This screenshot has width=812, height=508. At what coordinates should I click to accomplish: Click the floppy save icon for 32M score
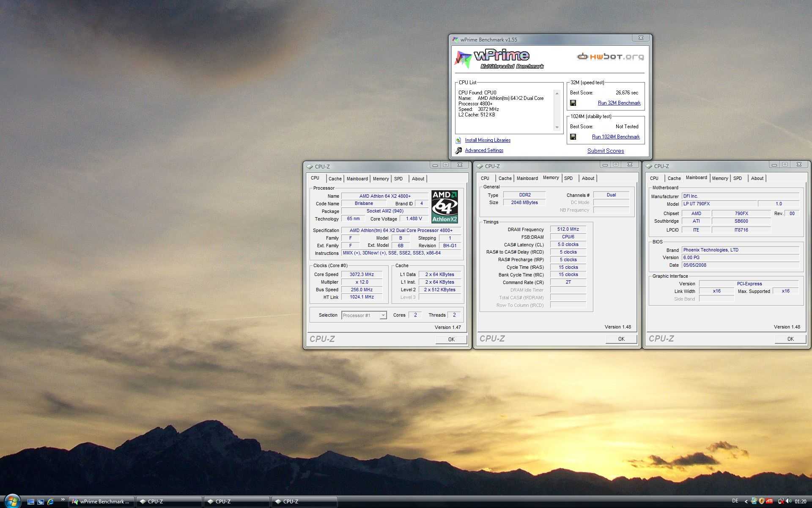[573, 103]
